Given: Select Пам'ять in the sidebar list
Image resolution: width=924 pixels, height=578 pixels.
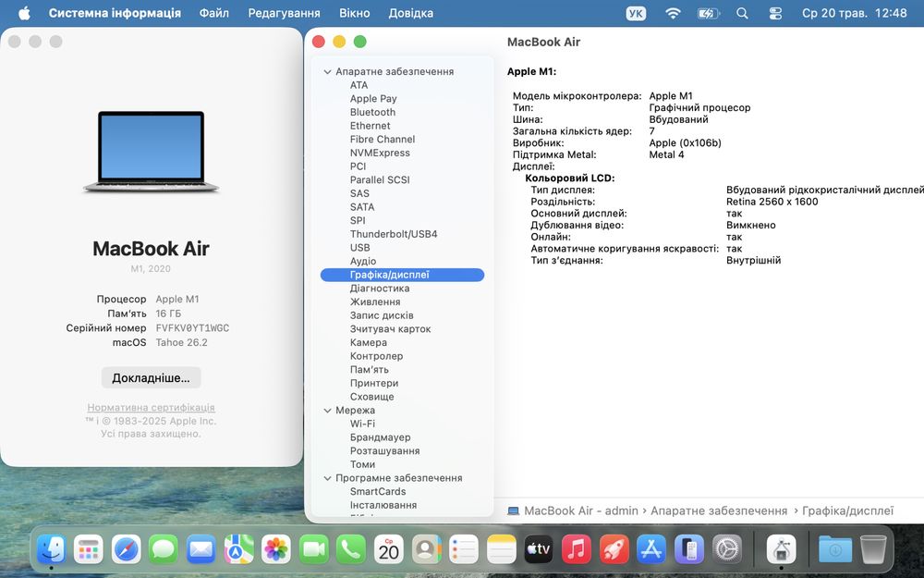Looking at the screenshot, I should click(370, 370).
